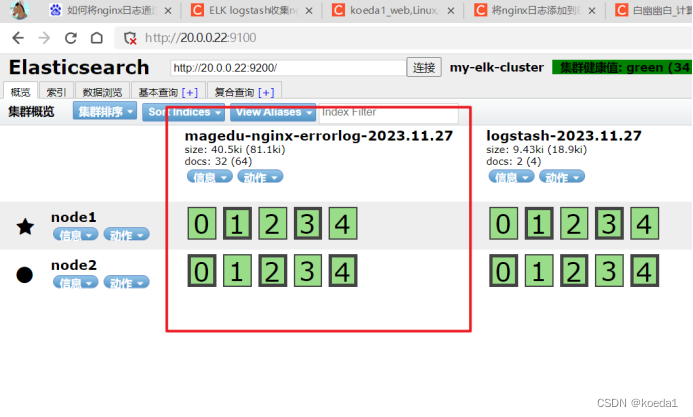Select shard 3 of magedu-nginx-errorlog on node2
The width and height of the screenshot is (693, 417).
coord(308,270)
